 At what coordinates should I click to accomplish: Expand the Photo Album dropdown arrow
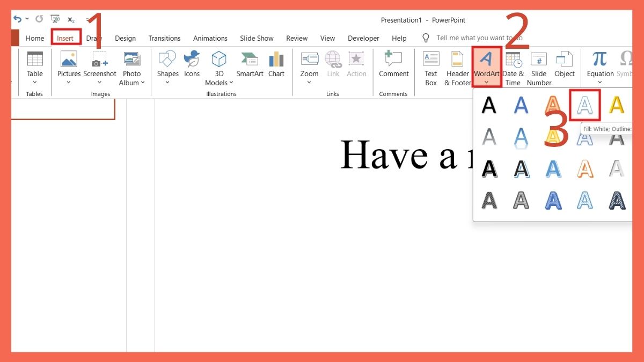[x=142, y=83]
